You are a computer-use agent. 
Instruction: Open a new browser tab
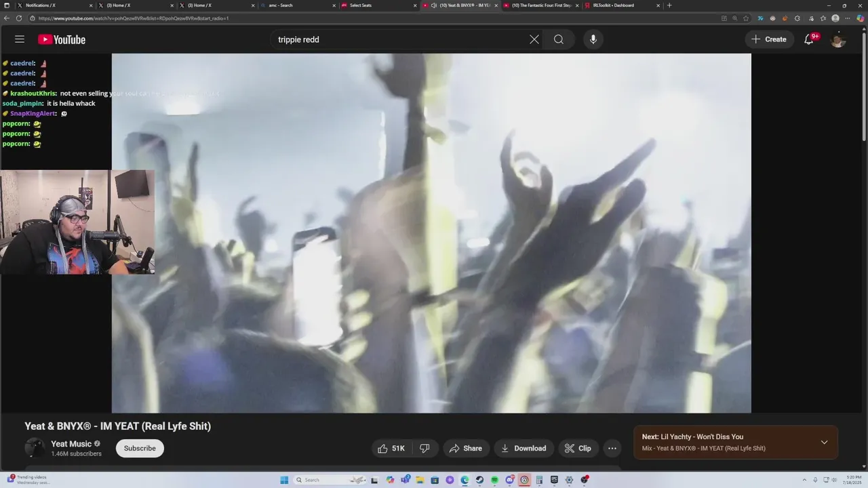[x=669, y=5]
